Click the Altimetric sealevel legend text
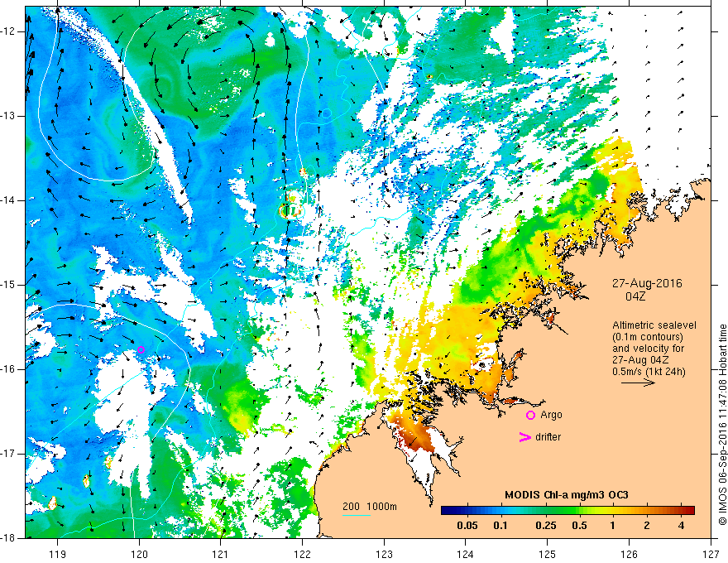Viewport: 728px width, 563px height. (654, 325)
